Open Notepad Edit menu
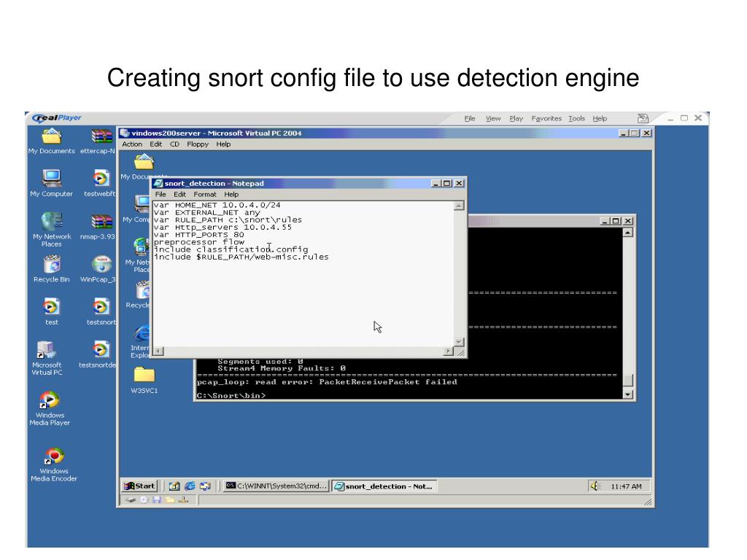 point(179,194)
